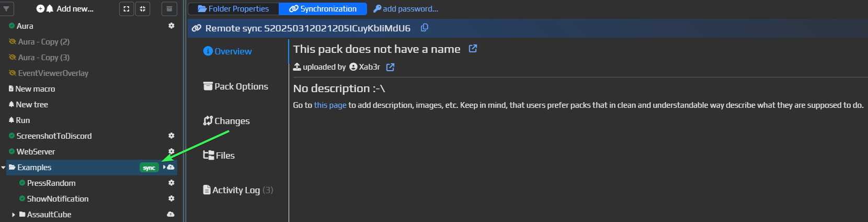Collapse the Examples folder

click(4, 168)
